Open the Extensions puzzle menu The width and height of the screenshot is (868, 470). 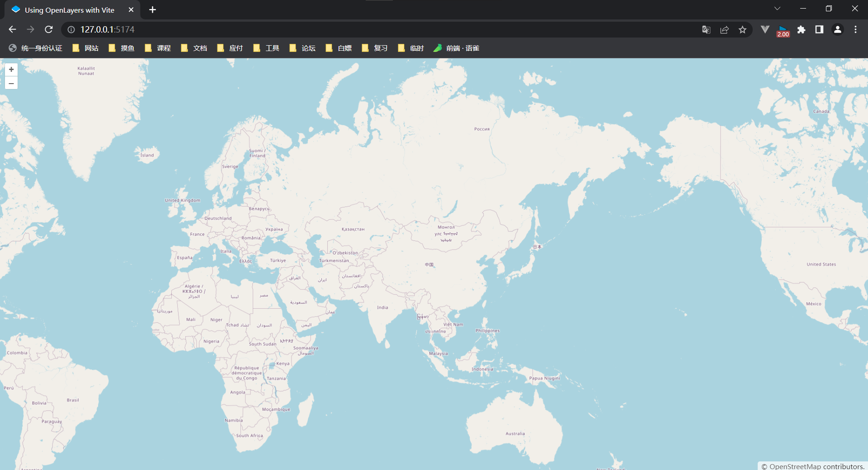(801, 29)
